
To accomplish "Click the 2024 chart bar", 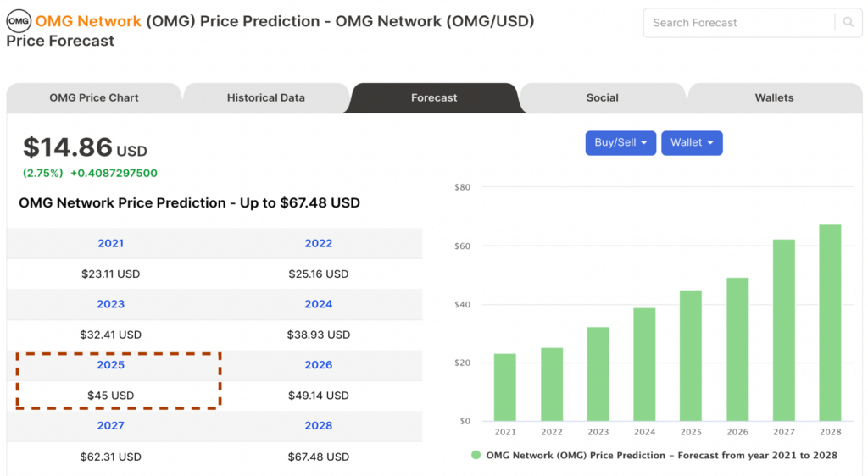I will (x=644, y=365).
